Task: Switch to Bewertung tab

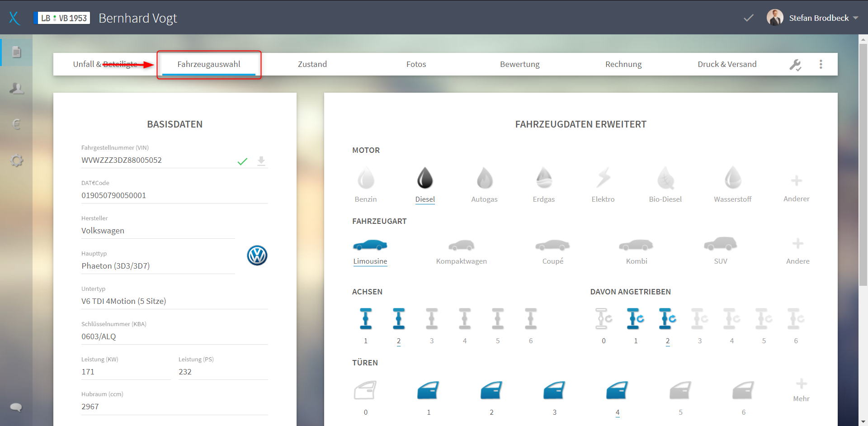Action: pos(520,64)
